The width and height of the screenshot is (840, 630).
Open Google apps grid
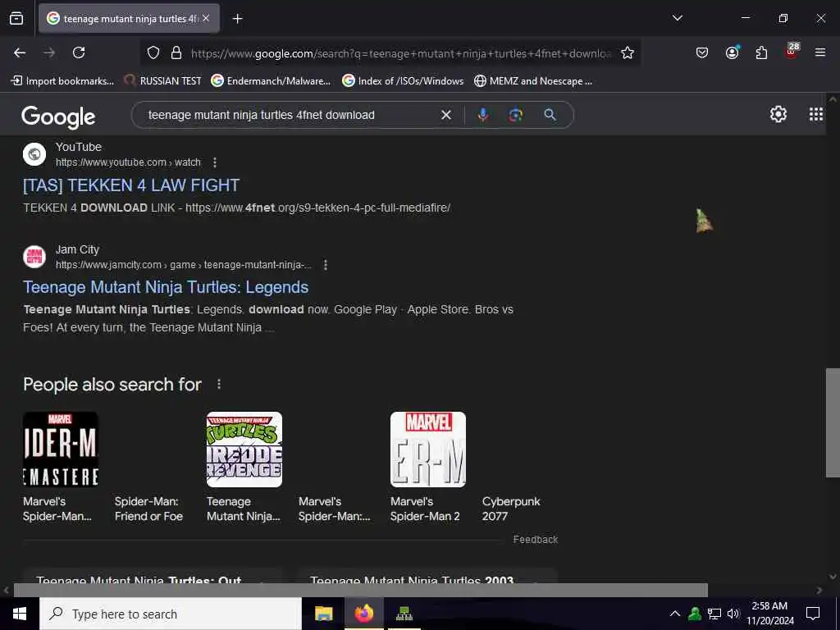click(x=816, y=114)
